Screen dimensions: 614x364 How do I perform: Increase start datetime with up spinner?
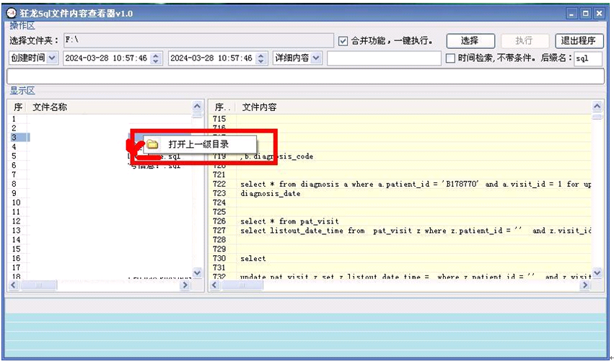point(156,56)
